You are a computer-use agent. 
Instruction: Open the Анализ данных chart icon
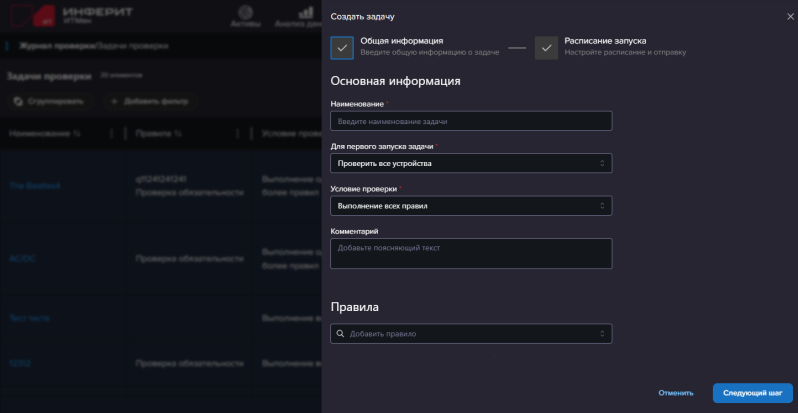click(x=307, y=10)
